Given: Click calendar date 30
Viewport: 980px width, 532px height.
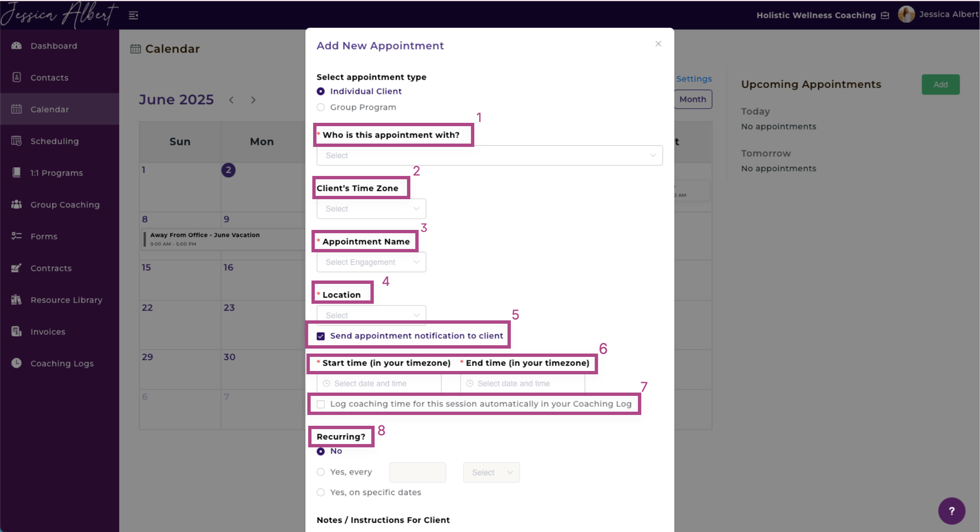Looking at the screenshot, I should tap(230, 357).
